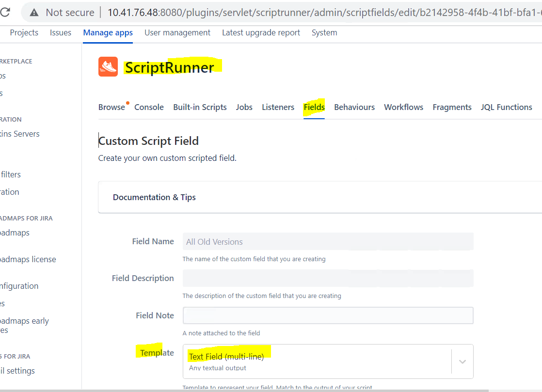Click the horizontal scrollbar at bottom

tap(244, 391)
